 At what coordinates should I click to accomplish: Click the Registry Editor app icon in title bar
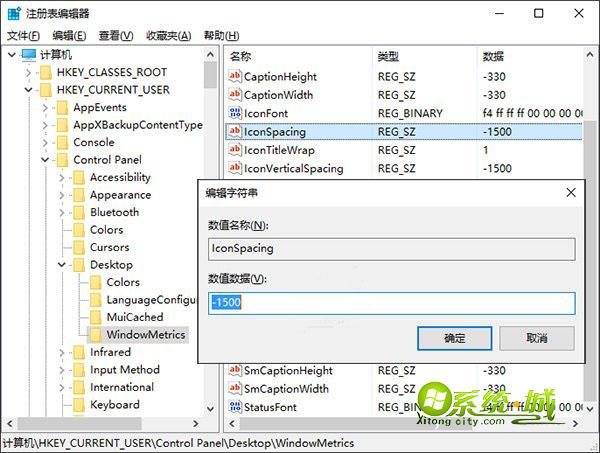(x=14, y=13)
